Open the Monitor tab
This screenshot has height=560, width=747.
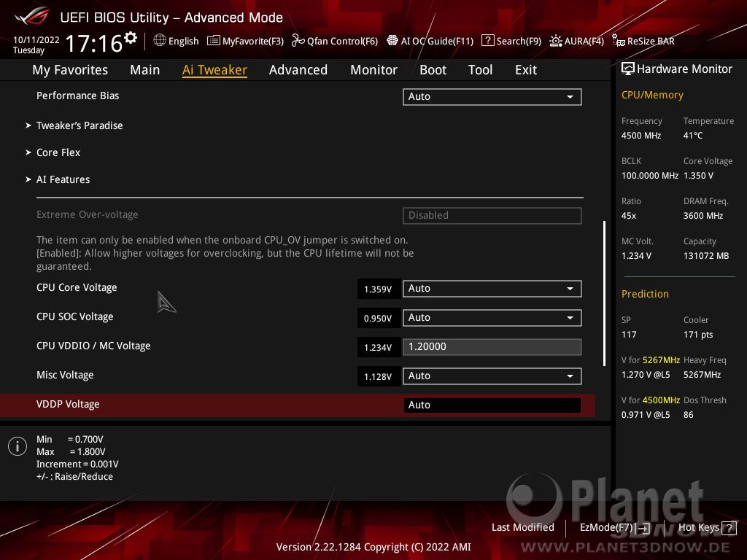pos(374,70)
